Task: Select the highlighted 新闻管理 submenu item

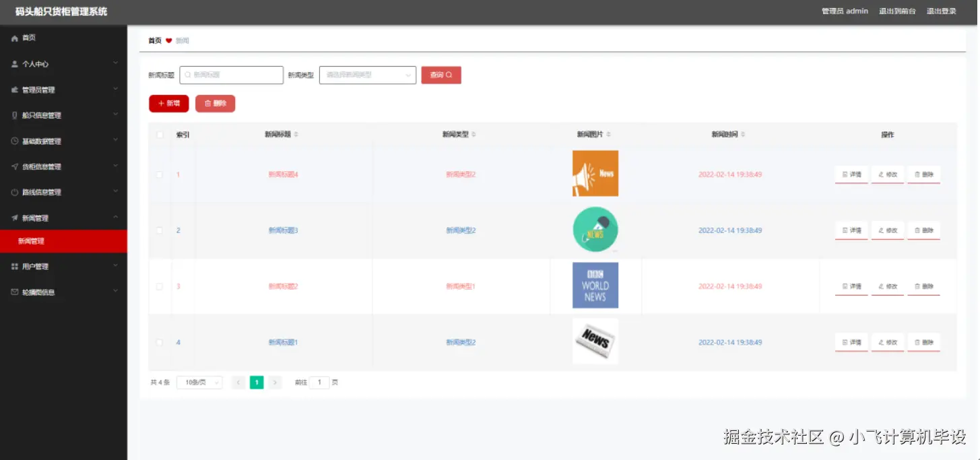Action: 63,241
